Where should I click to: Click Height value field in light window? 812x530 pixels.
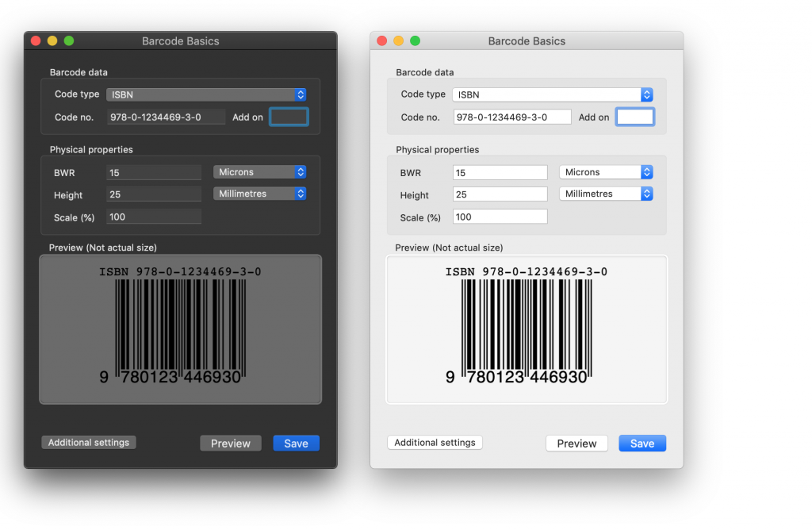[500, 194]
